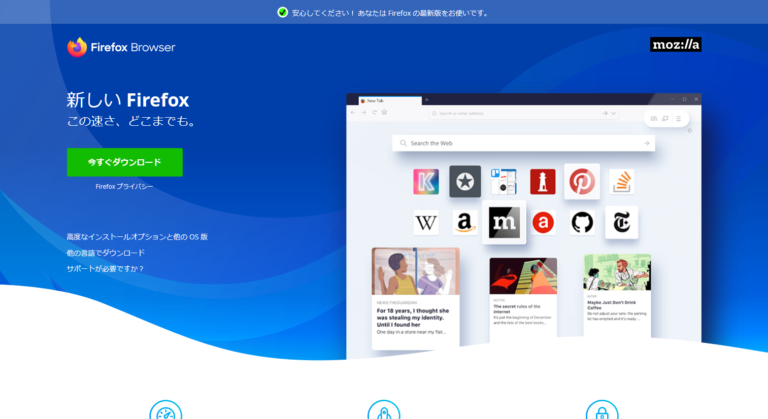This screenshot has height=419, width=768.
Task: Click the Wikipedia W tile
Action: [x=426, y=222]
